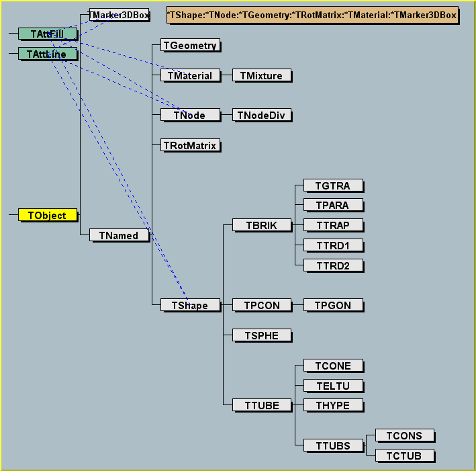The height and width of the screenshot is (471, 476).
Task: Open the TCTUB class node
Action: tap(404, 456)
